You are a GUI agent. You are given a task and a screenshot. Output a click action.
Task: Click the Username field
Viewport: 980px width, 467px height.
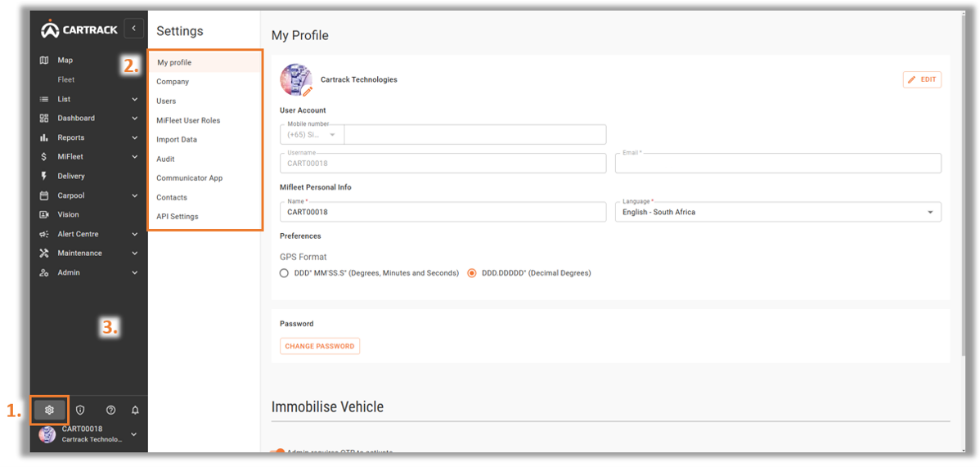coord(443,164)
